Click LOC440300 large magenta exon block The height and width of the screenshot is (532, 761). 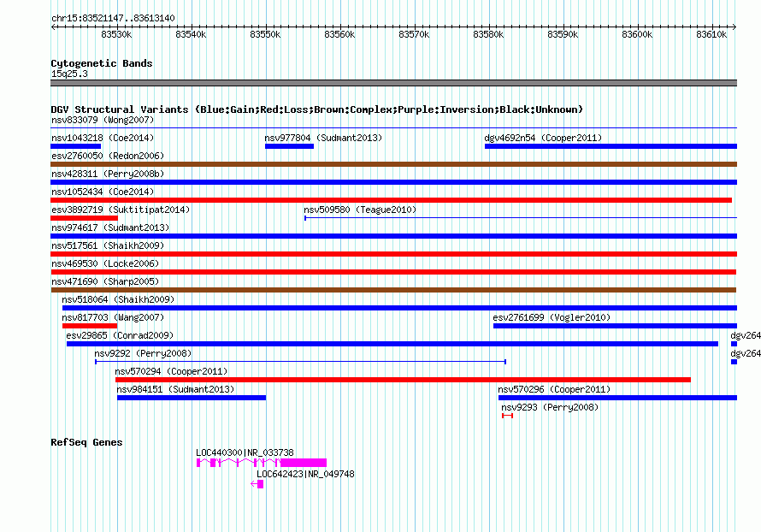pos(304,463)
